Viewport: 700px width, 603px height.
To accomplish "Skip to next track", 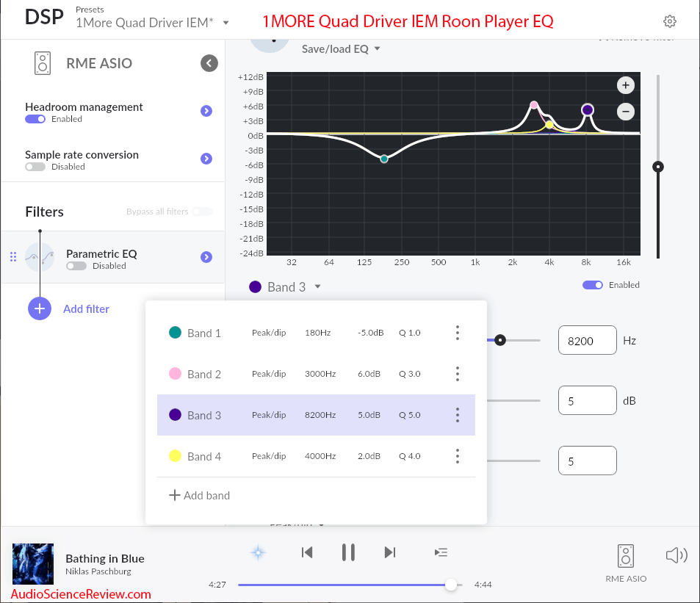I will point(390,552).
